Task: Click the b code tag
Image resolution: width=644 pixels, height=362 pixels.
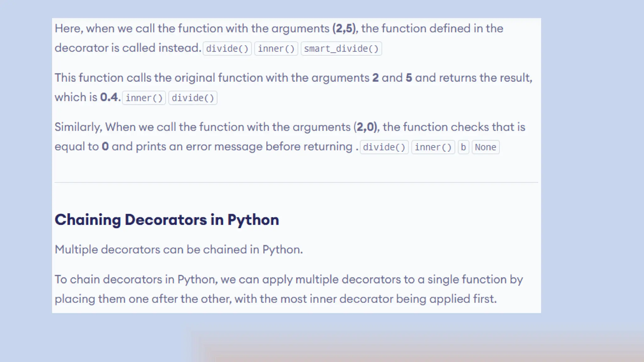Action: click(x=463, y=147)
